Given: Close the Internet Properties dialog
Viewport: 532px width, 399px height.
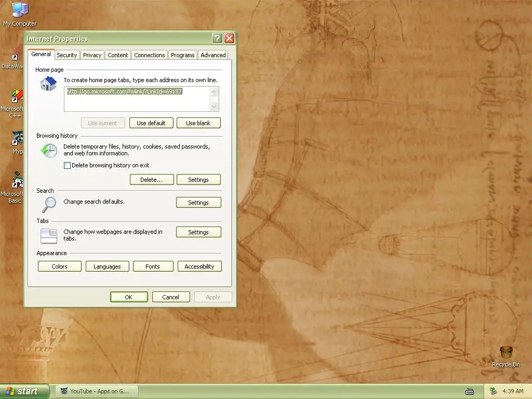Looking at the screenshot, I should [229, 38].
